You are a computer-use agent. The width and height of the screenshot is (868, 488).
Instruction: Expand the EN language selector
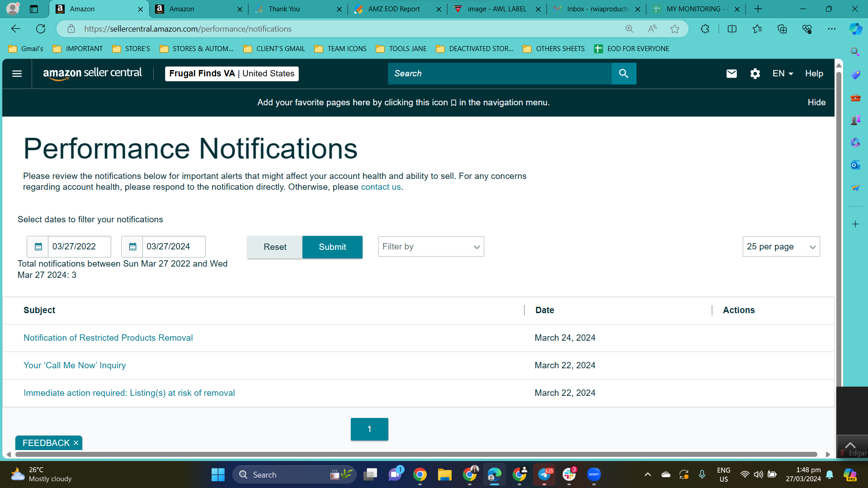pyautogui.click(x=783, y=74)
